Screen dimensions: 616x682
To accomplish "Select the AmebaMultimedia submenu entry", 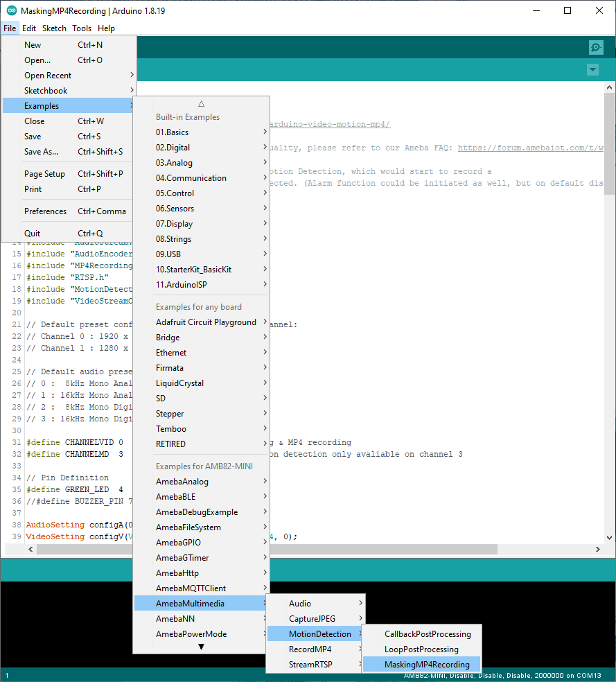I will point(201,603).
